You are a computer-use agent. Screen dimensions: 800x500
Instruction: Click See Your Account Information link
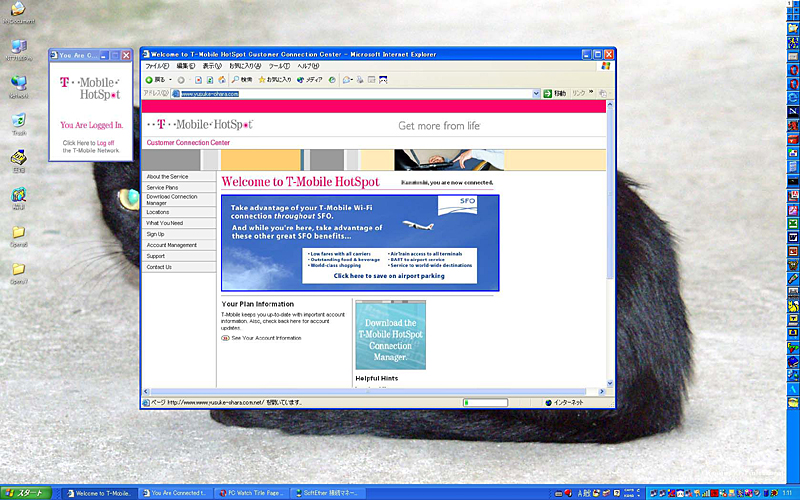click(x=265, y=338)
